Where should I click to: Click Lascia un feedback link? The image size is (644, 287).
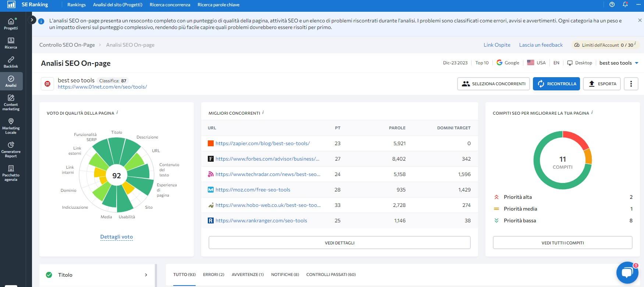(541, 45)
